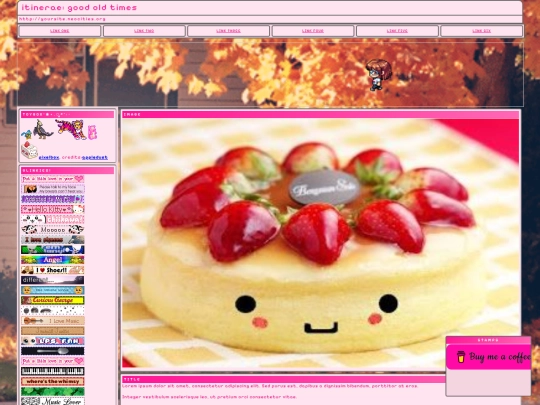Click the IMAGE section header
Image resolution: width=540 pixels, height=405 pixels.
(321, 114)
